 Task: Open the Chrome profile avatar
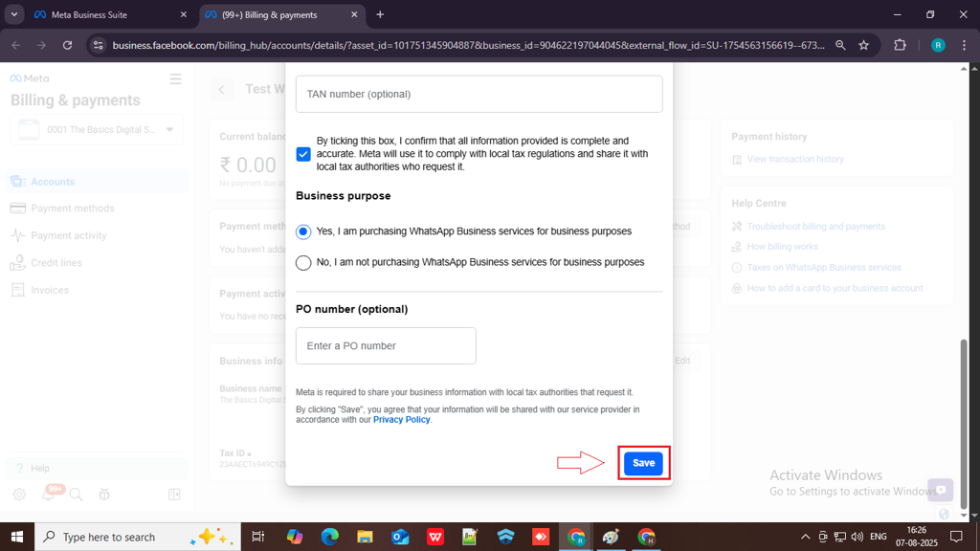click(x=938, y=45)
